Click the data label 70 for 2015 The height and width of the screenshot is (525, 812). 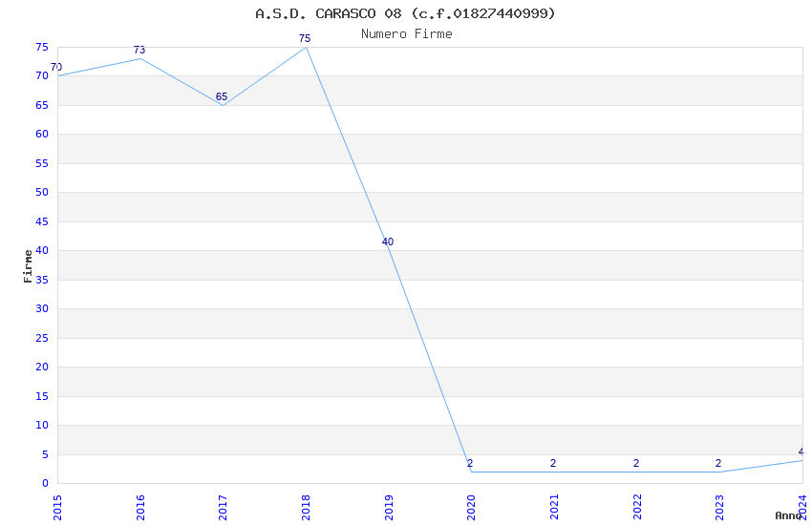click(x=56, y=67)
